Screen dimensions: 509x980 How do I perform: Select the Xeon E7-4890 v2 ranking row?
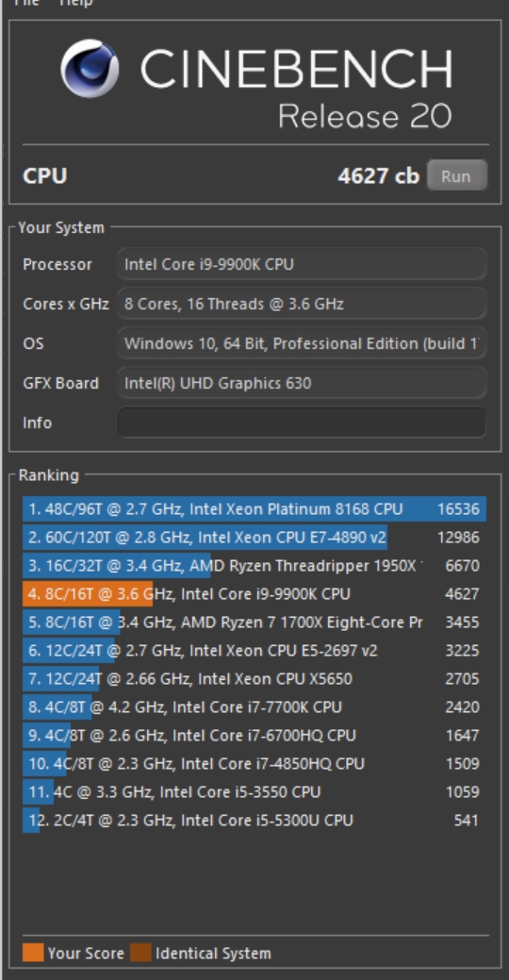click(254, 537)
